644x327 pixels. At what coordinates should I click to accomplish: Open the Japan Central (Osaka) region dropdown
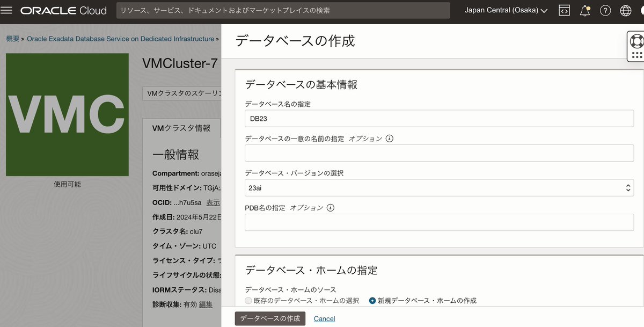pos(506,10)
